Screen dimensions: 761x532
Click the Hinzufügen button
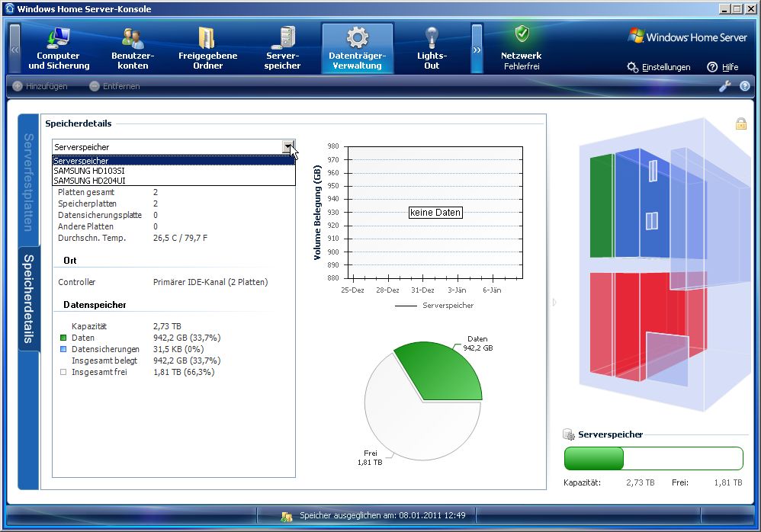point(40,86)
